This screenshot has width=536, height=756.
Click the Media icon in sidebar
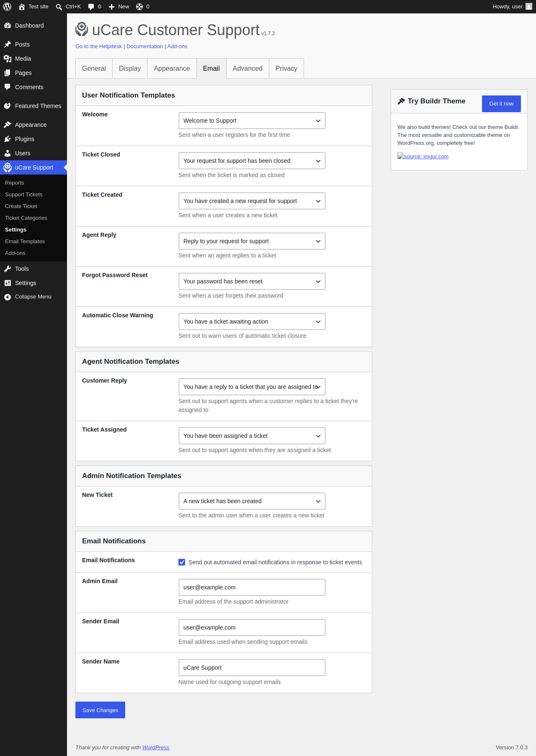pos(8,59)
